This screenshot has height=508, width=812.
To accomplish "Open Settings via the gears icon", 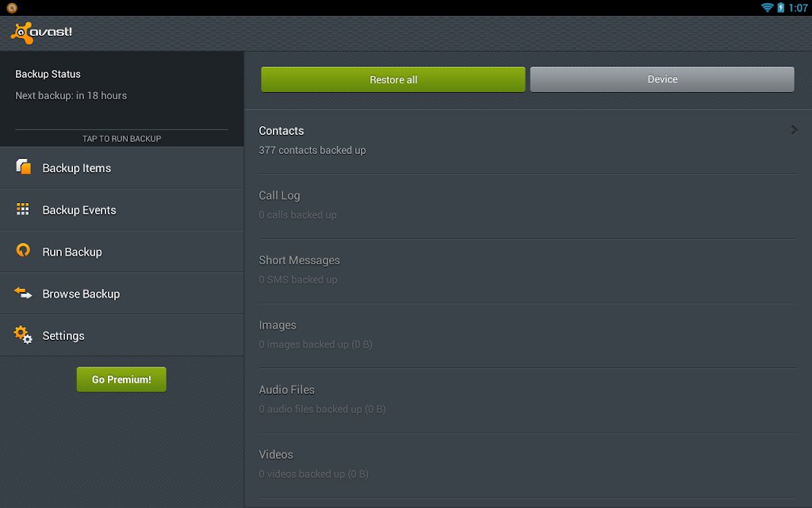I will (x=23, y=335).
